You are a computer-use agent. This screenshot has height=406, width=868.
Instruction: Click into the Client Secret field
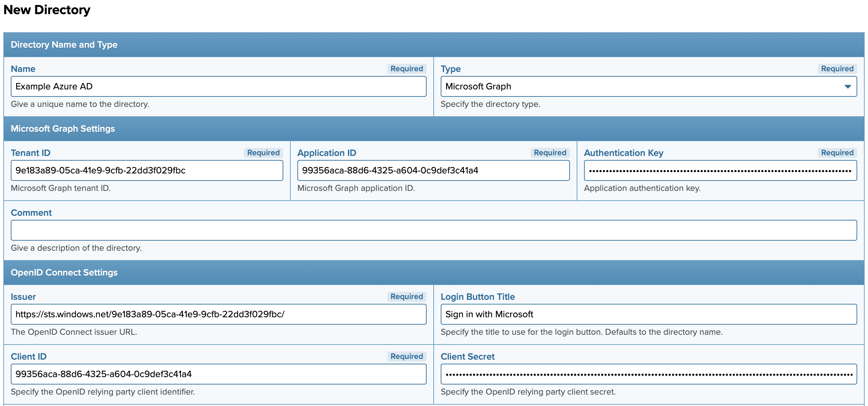pyautogui.click(x=648, y=374)
